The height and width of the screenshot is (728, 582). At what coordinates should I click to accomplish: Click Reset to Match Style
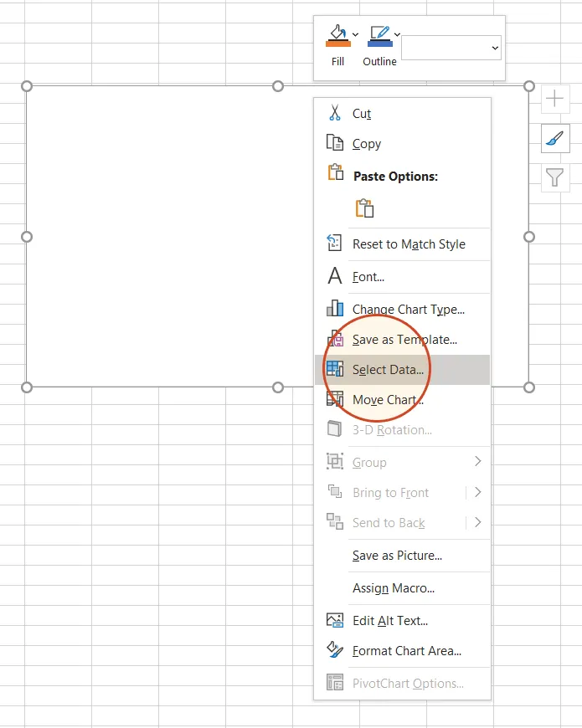click(409, 244)
